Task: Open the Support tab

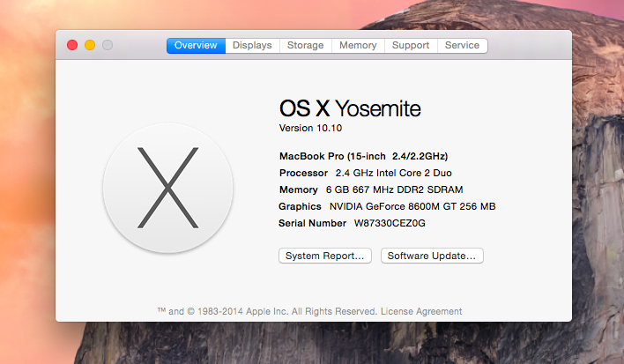Action: coord(411,45)
